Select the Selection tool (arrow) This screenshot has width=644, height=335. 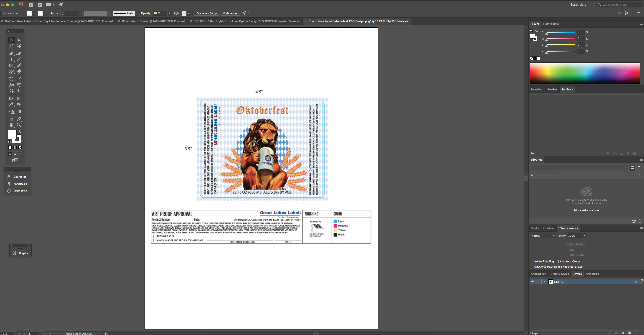click(x=12, y=40)
